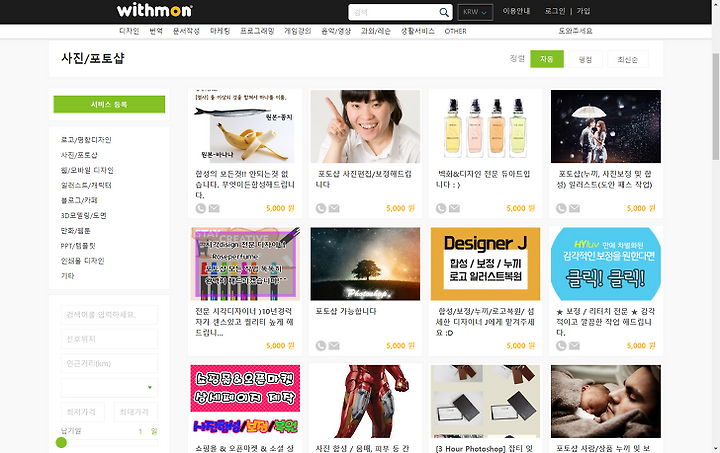Screen dimensions: 720x453
Task: Focus the 선호위치 location field
Action: tap(109, 339)
